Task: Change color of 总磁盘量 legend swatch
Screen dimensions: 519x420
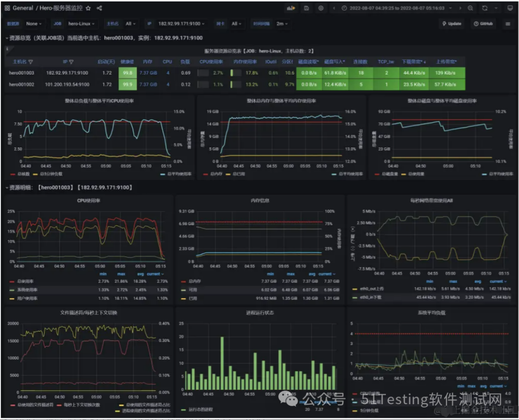Action: (377, 174)
